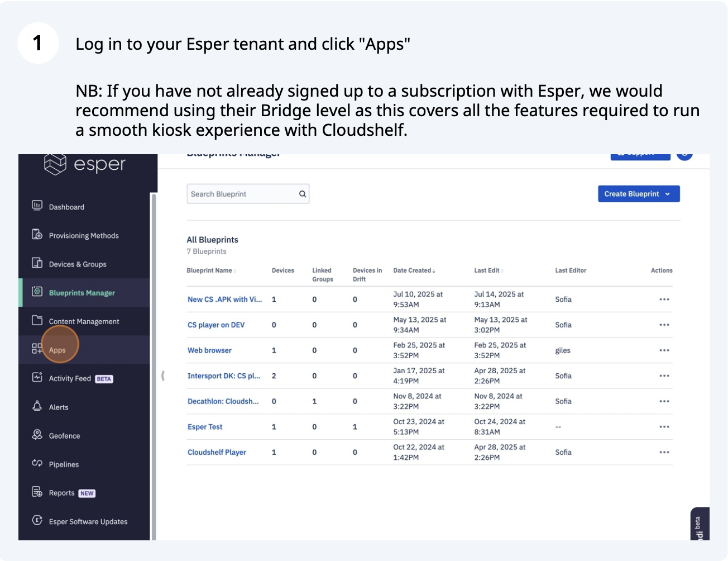Open the Alerts bell icon

tap(37, 406)
